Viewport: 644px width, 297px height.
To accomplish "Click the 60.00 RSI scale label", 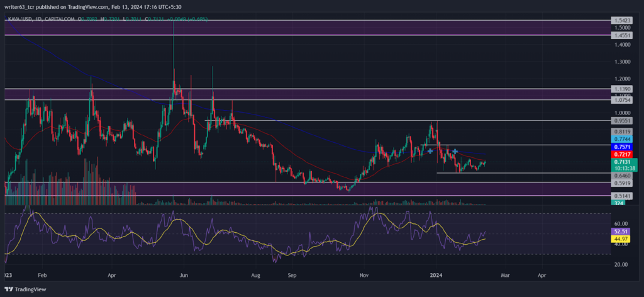I will pyautogui.click(x=619, y=224).
